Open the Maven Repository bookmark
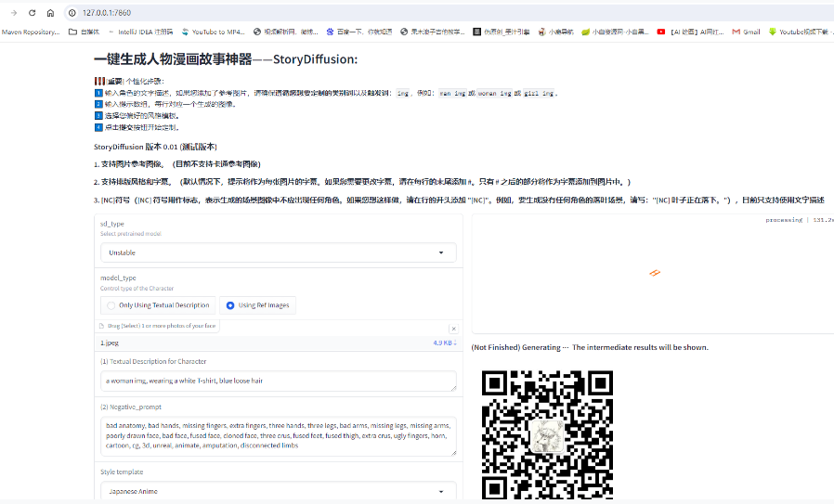This screenshot has height=504, width=834. pos(33,32)
